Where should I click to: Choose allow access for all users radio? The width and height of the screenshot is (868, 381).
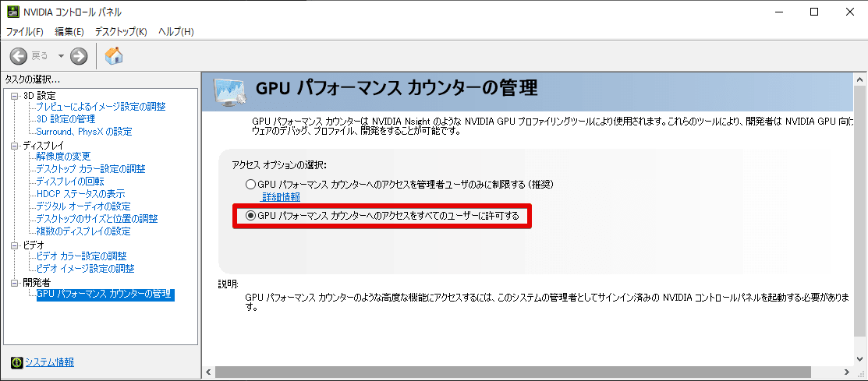click(x=251, y=217)
